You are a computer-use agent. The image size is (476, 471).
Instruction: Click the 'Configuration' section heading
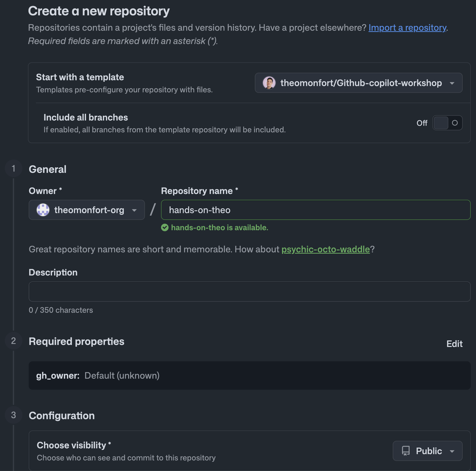pyautogui.click(x=62, y=415)
